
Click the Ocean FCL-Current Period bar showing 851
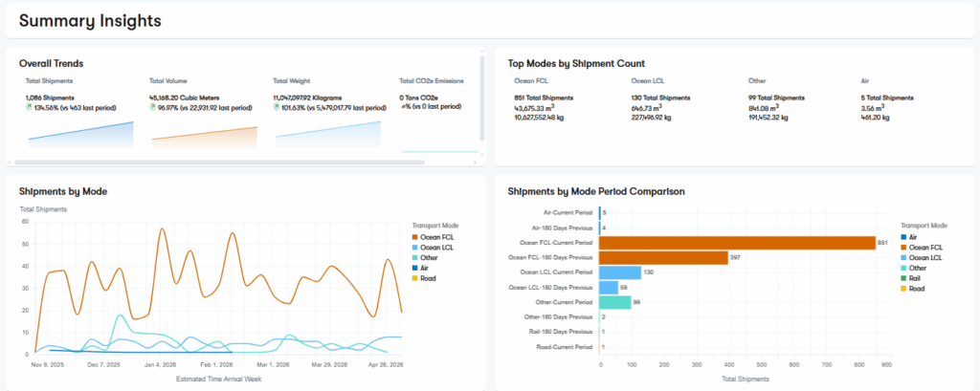point(737,243)
